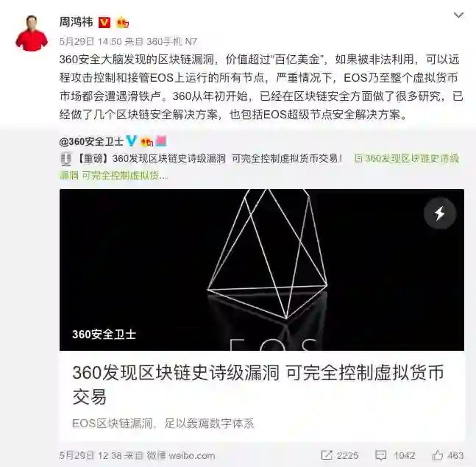Open 周鸿祎's profile avatar
Screen dimensions: 476x467
(32, 33)
